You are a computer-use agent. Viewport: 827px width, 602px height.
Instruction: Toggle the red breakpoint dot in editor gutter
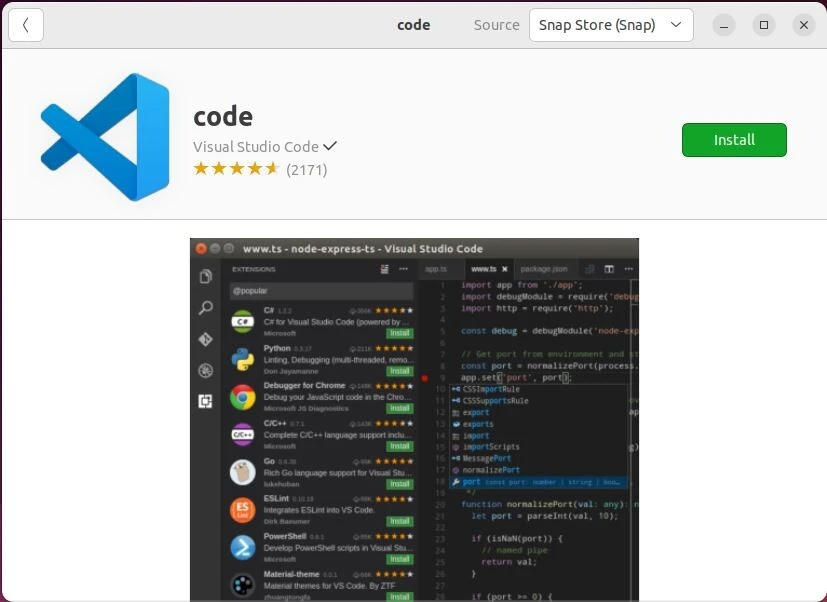coord(425,378)
